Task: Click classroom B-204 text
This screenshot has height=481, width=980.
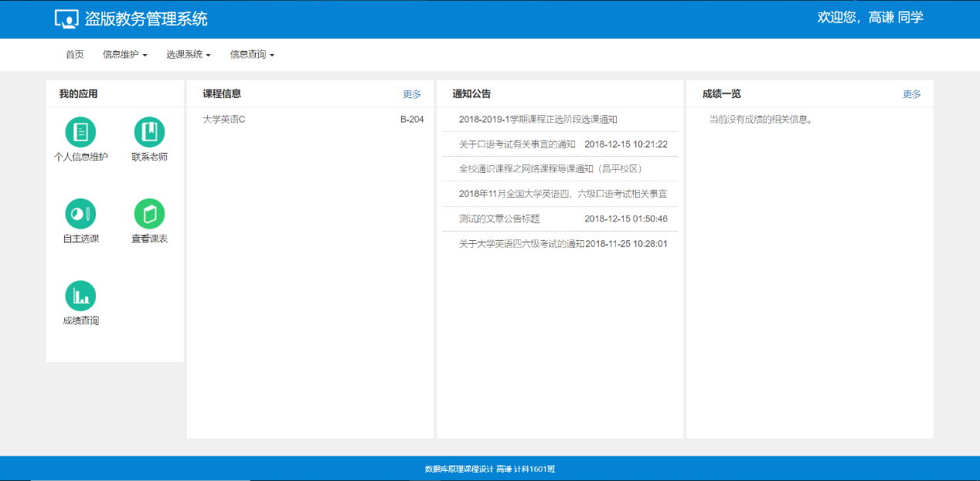Action: pos(412,120)
